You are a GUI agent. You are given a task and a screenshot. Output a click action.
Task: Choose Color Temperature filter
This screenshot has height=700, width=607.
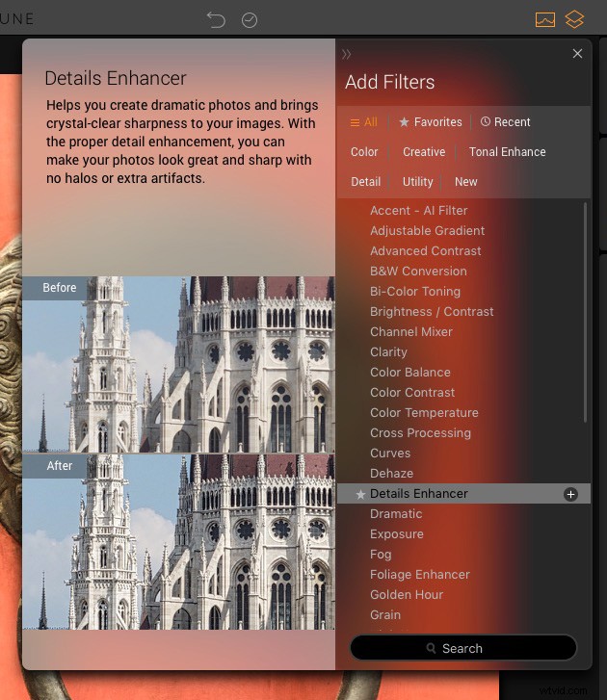click(424, 413)
